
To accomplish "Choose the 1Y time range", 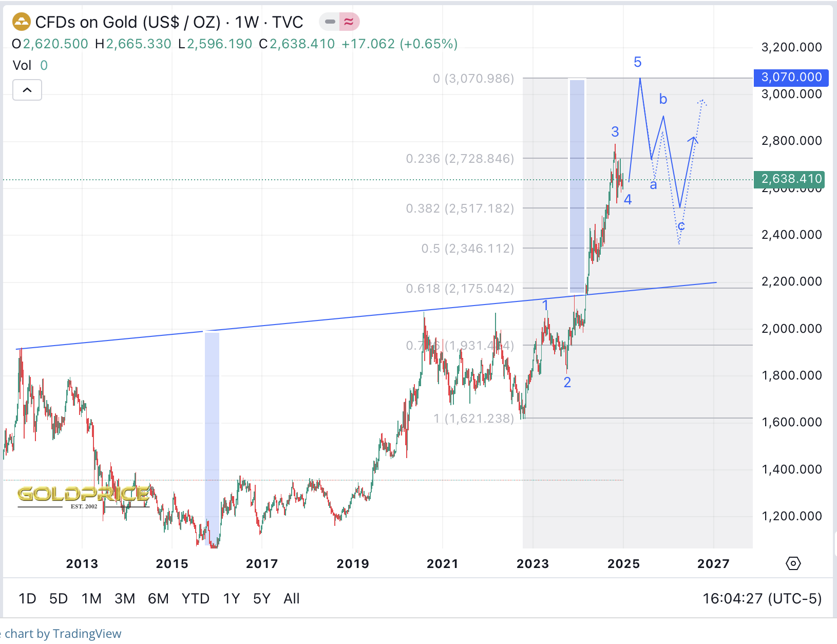I will coord(232,598).
